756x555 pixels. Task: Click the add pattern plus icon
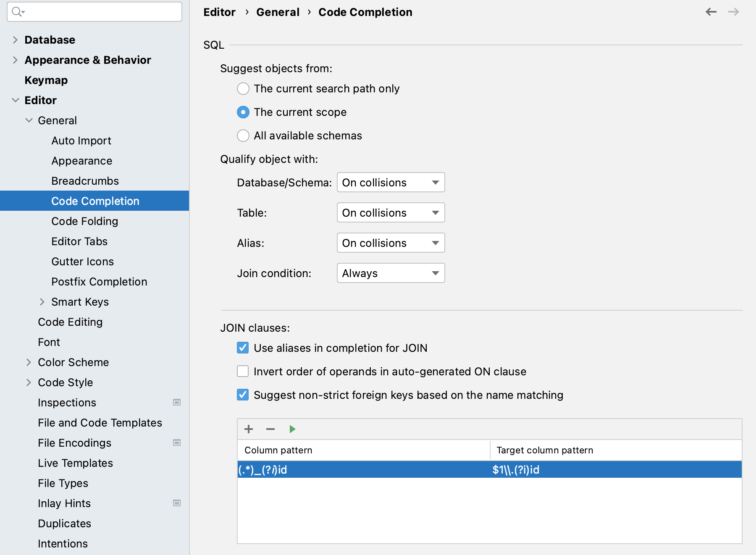pyautogui.click(x=249, y=429)
